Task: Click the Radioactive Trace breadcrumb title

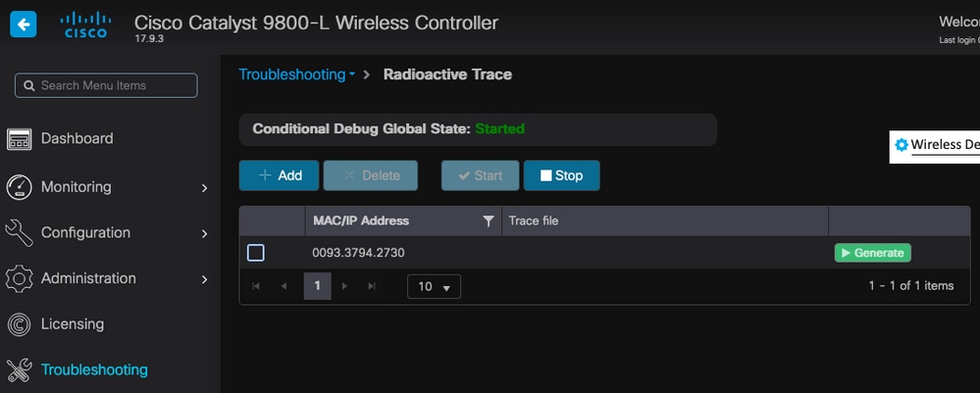Action: [447, 74]
